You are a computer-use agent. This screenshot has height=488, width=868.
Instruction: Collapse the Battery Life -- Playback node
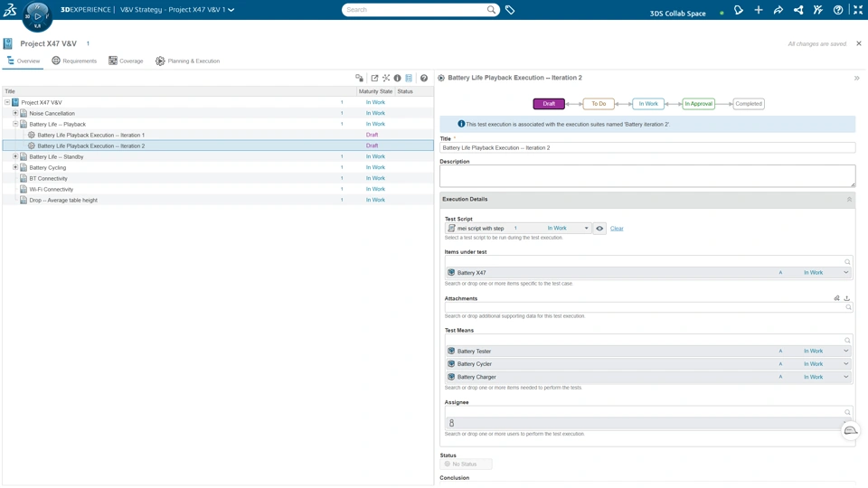[x=15, y=124]
